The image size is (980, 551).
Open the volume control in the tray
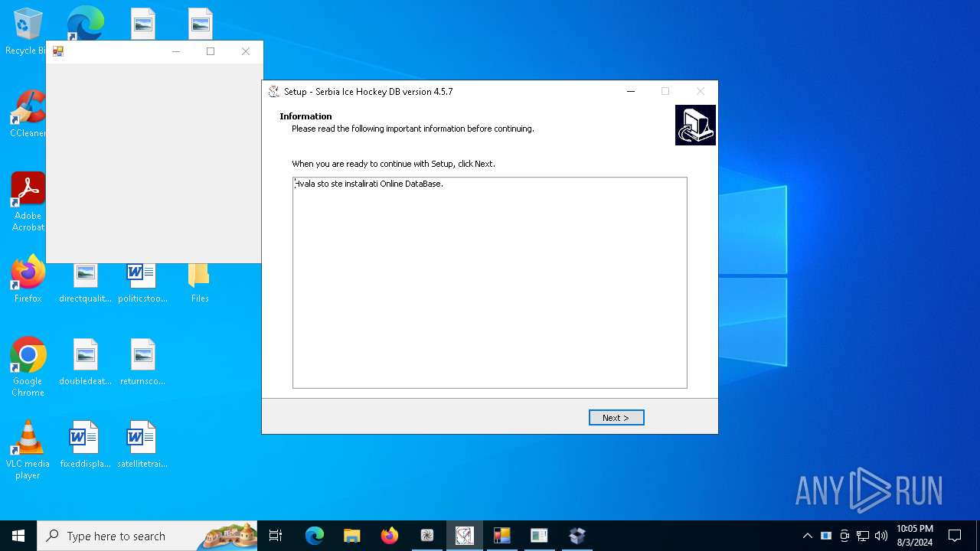click(x=881, y=536)
